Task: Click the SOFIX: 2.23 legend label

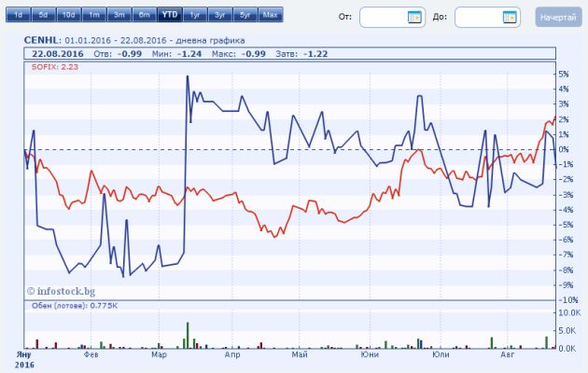Action: point(55,67)
